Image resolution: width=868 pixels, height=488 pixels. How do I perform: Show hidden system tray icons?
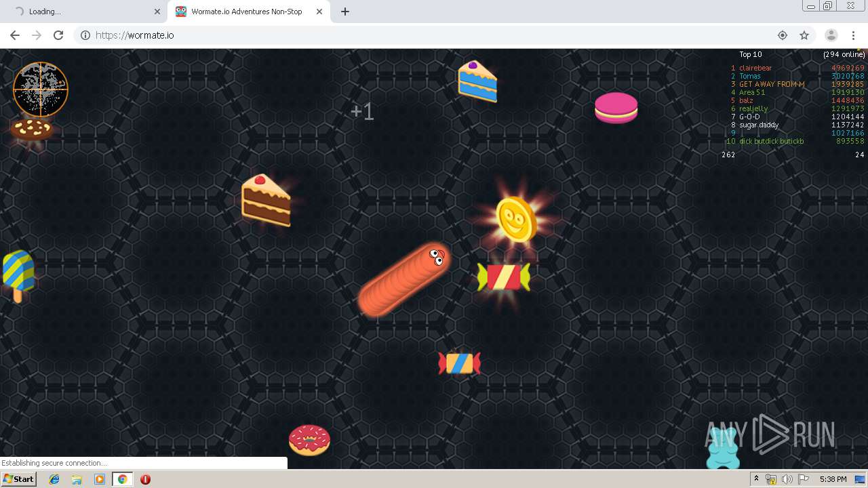tap(756, 479)
